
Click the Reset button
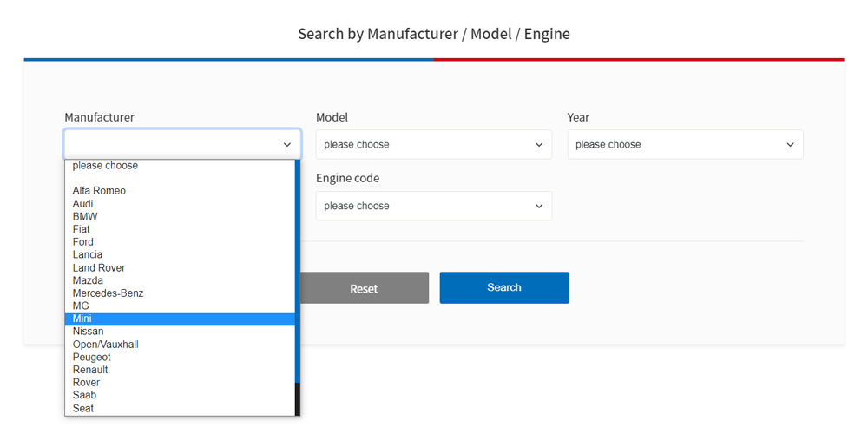(x=364, y=288)
